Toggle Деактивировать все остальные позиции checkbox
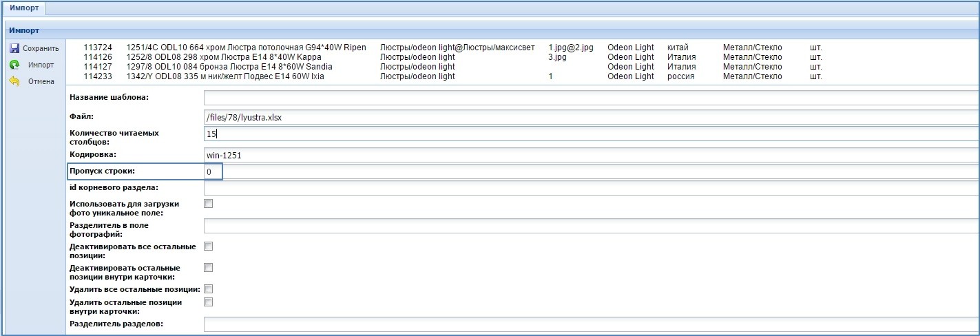 click(209, 246)
